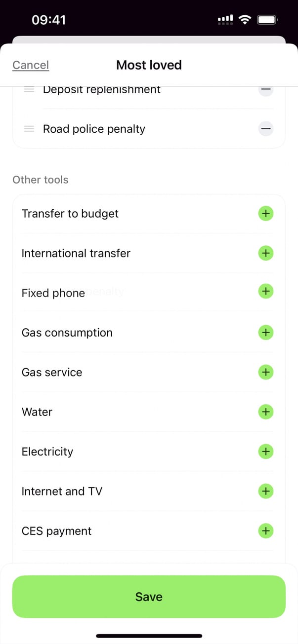This screenshot has width=298, height=644.
Task: Save the Most loved changes
Action: tap(149, 597)
